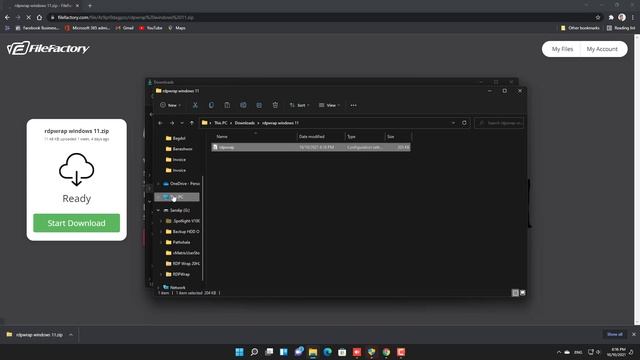Open the recent locations dropdown arrow in Explorer
Screen dimensions: 640x360
click(x=182, y=123)
